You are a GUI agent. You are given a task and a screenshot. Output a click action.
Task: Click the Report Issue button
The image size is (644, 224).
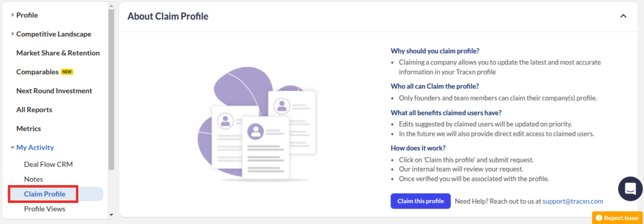[617, 218]
